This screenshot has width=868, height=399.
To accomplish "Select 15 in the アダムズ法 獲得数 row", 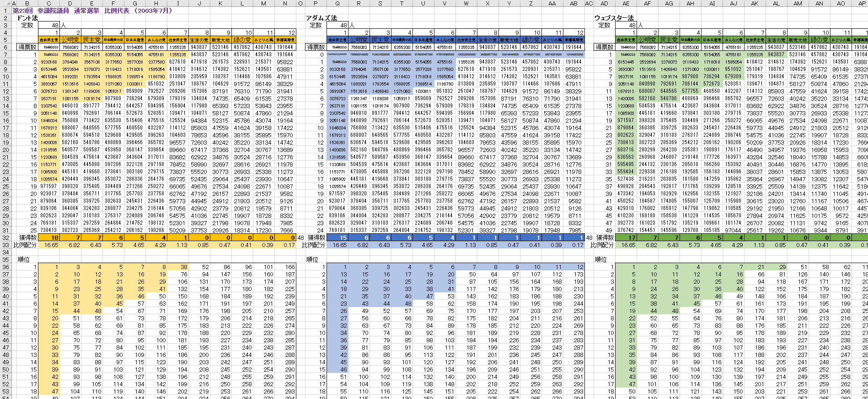I will 338,237.
